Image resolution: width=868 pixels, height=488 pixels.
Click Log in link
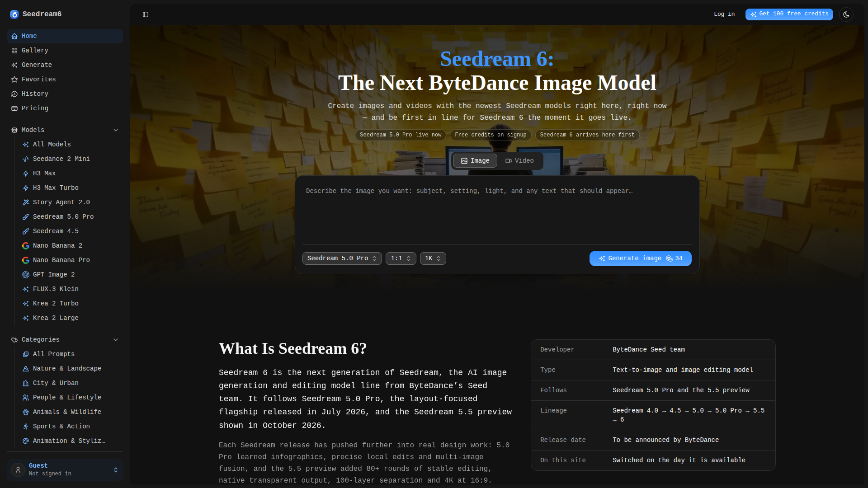[724, 14]
